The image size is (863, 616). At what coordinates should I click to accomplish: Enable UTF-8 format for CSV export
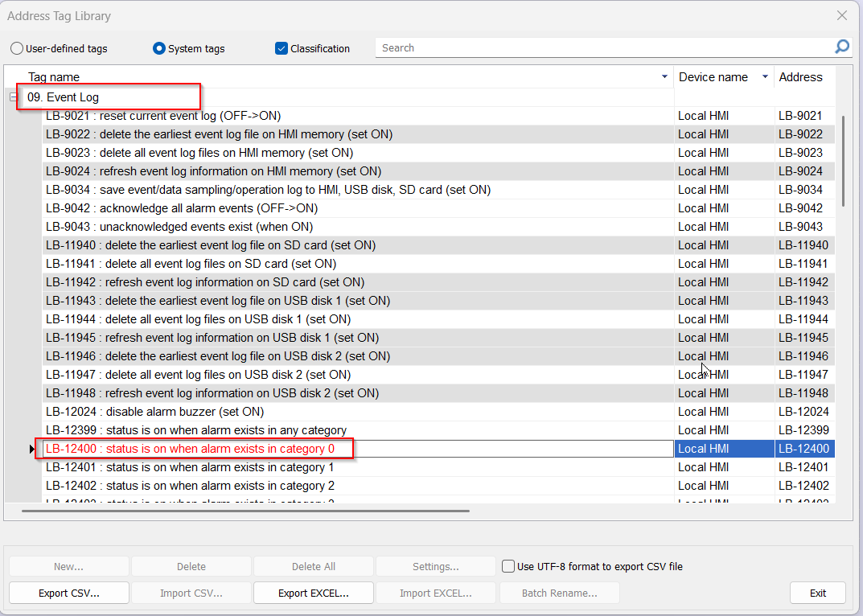click(508, 566)
